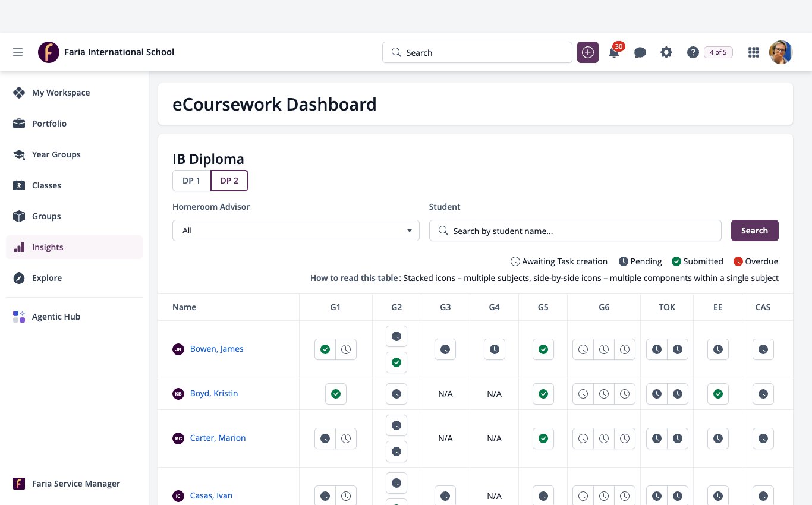Open Bowen, James student link
Viewport: 812px width, 505px height.
[x=216, y=349]
